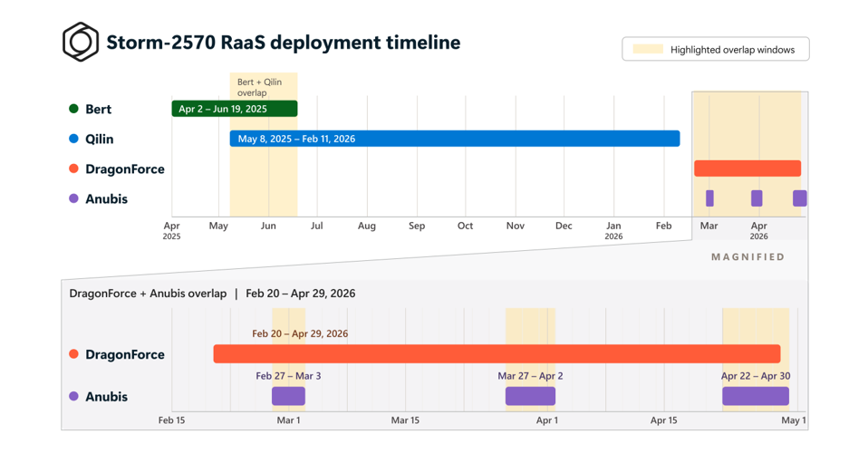Click the 'Mar 15' axis label
Image resolution: width=868 pixels, height=453 pixels.
click(405, 420)
